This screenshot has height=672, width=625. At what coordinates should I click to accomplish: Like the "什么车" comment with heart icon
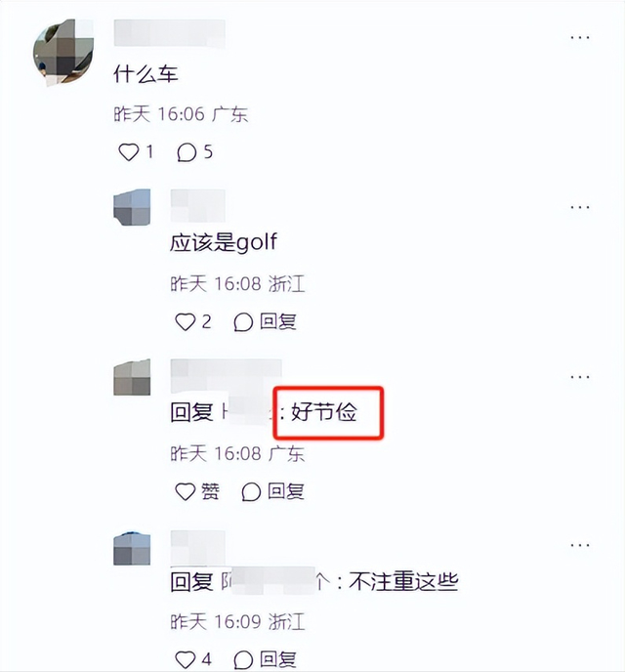coord(129,152)
